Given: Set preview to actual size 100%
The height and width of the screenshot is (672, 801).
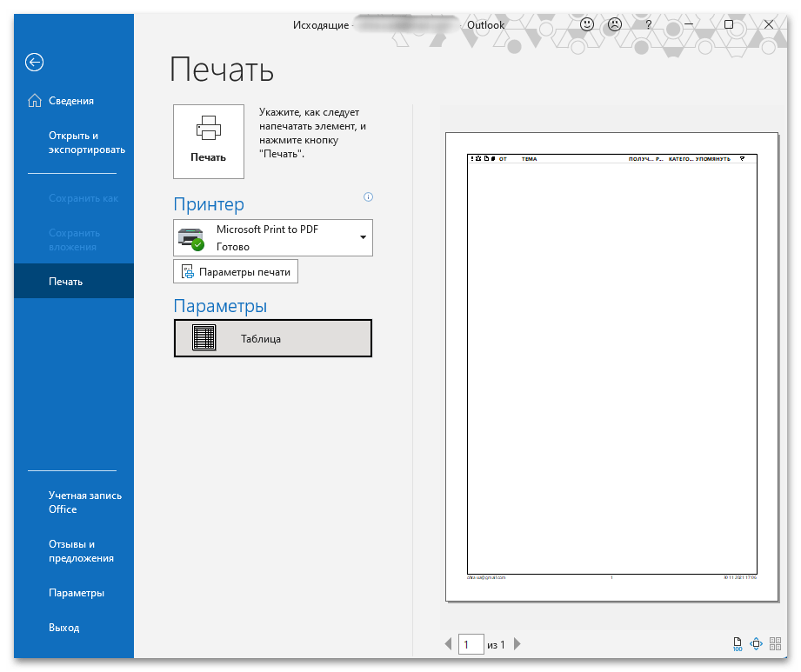Looking at the screenshot, I should pos(737,644).
